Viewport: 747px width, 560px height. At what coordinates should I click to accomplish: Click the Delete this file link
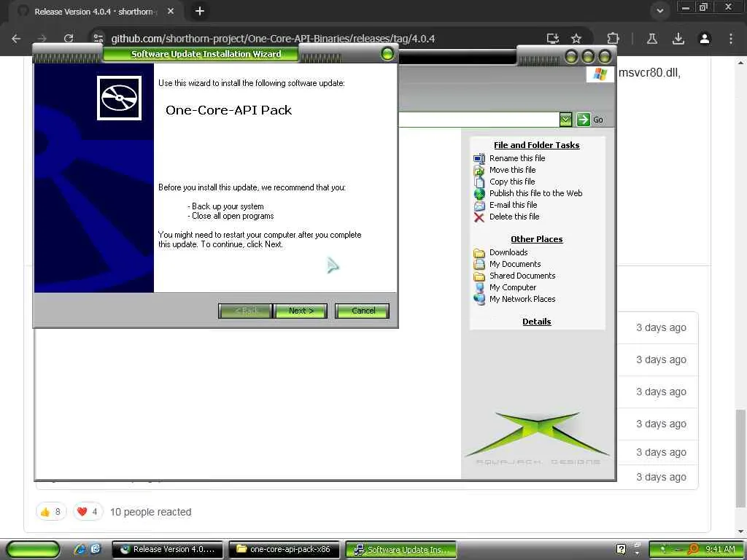[514, 217]
